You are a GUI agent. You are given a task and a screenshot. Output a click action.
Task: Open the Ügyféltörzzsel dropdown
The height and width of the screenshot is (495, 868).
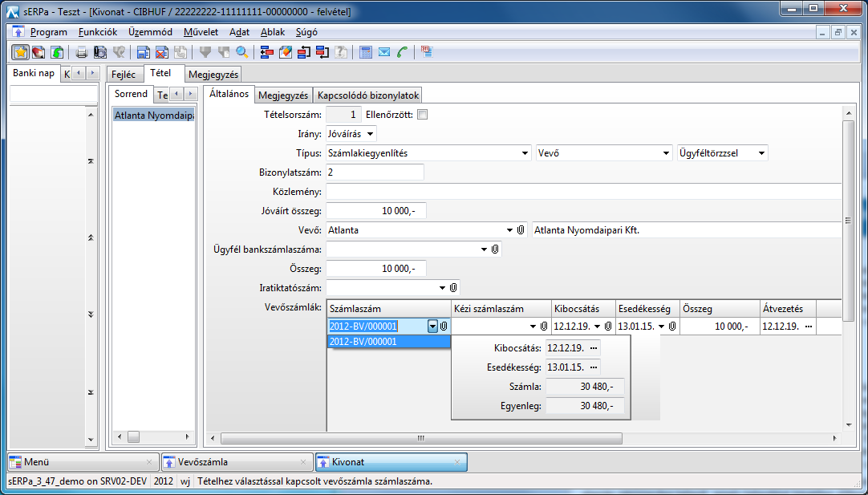(x=761, y=153)
